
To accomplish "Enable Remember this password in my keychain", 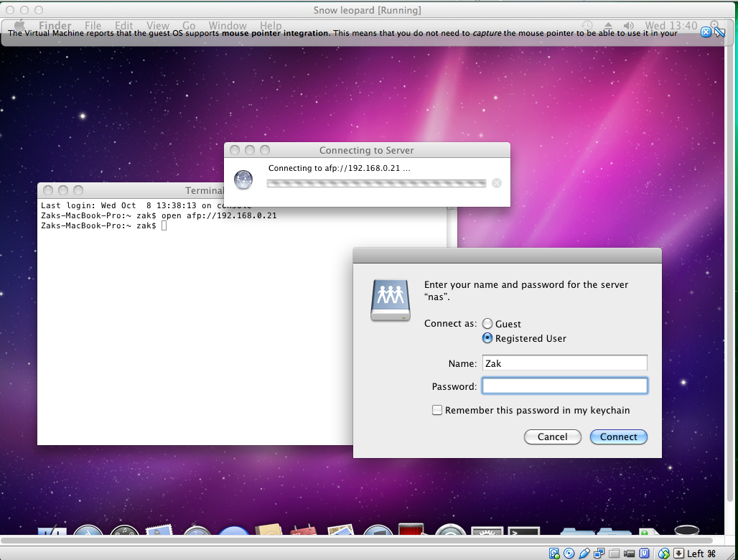I will pyautogui.click(x=437, y=411).
